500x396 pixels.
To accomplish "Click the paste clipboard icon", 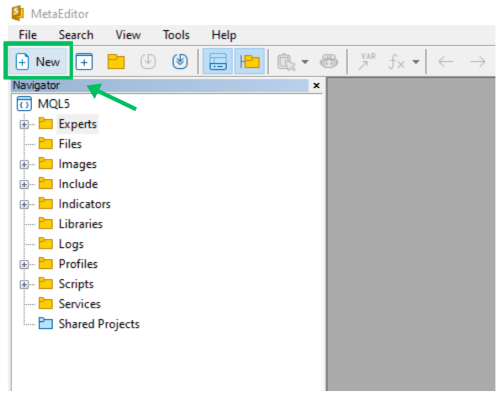I will tap(286, 62).
